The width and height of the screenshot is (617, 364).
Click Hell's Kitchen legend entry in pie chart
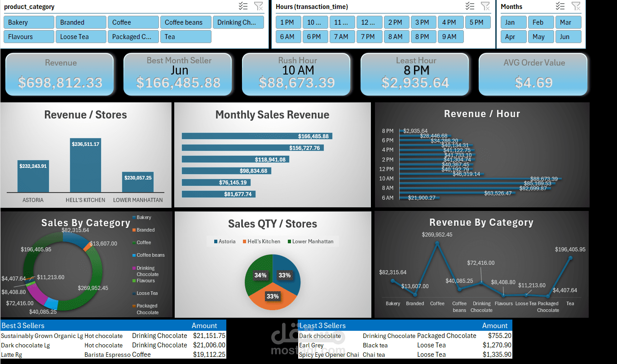pyautogui.click(x=261, y=241)
